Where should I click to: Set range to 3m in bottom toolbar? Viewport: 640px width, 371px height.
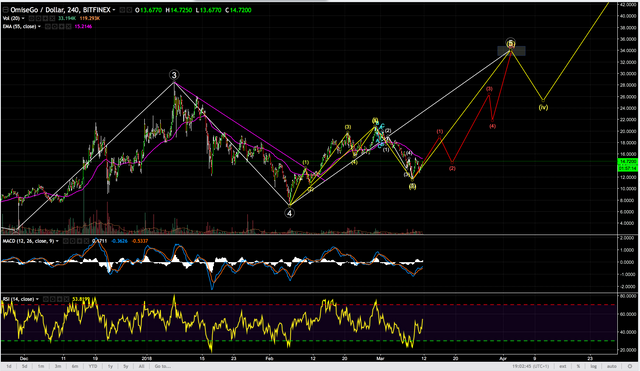(58, 367)
